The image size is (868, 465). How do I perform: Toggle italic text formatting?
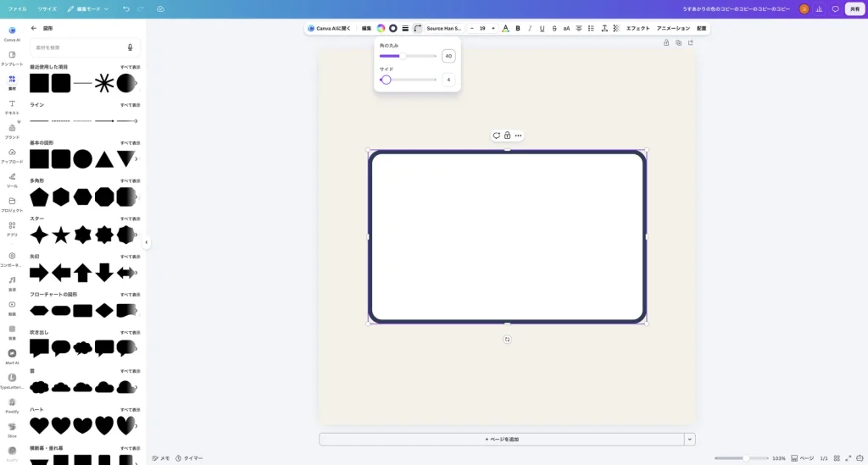pos(530,28)
